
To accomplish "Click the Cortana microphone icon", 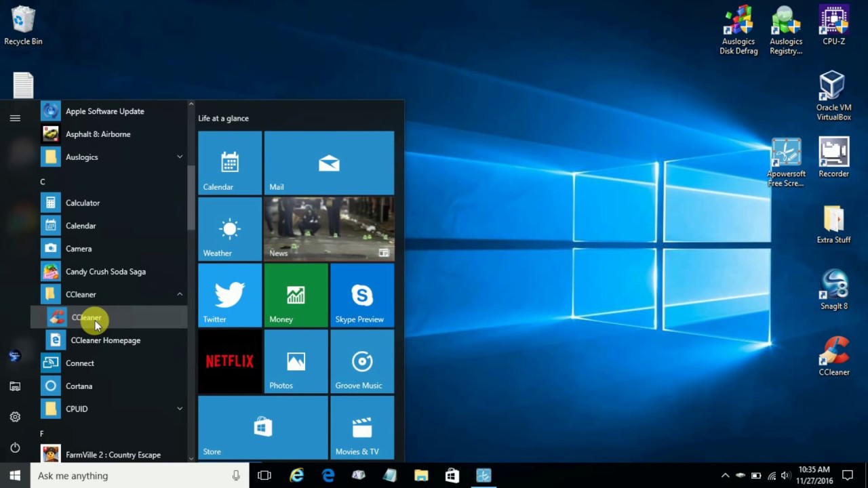I will pyautogui.click(x=236, y=476).
